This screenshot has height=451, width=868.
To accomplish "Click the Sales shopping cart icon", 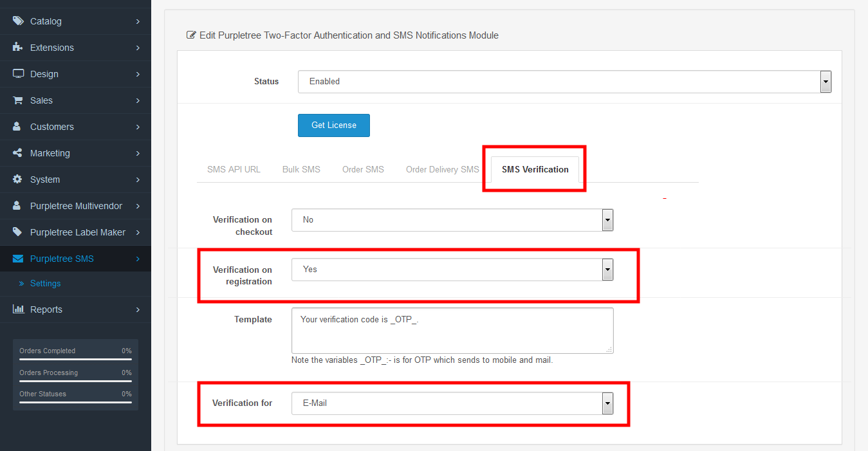I will [x=18, y=100].
